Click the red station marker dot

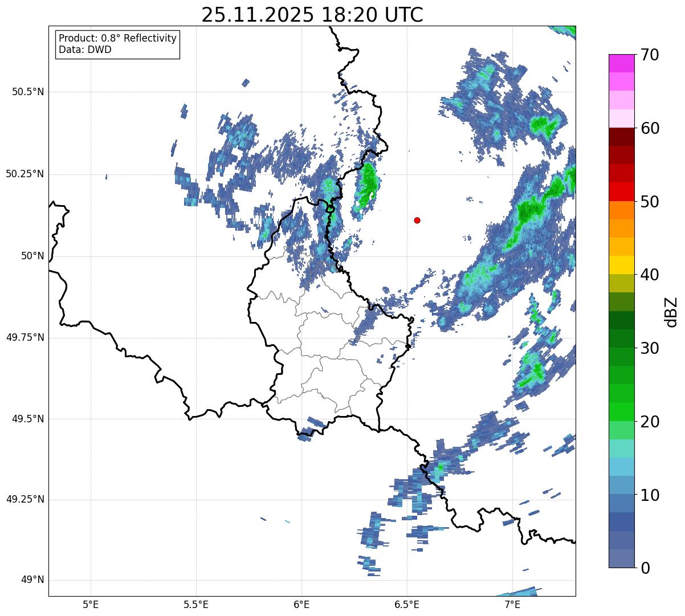coord(417,220)
